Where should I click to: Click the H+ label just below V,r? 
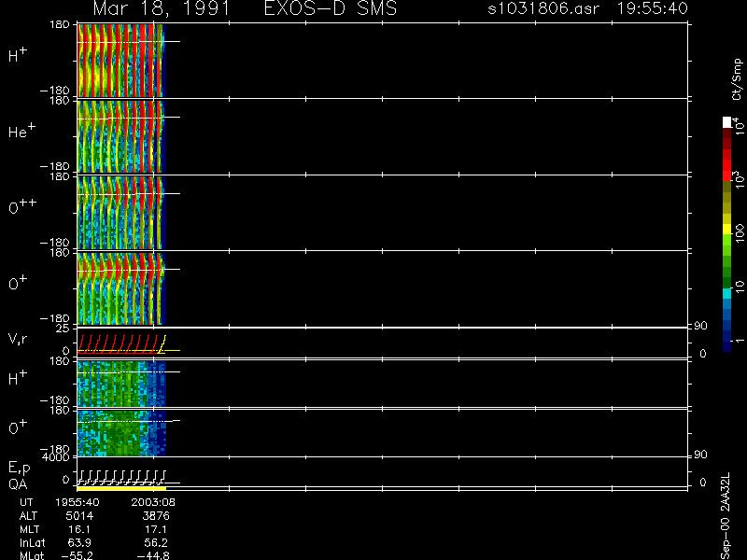18,378
